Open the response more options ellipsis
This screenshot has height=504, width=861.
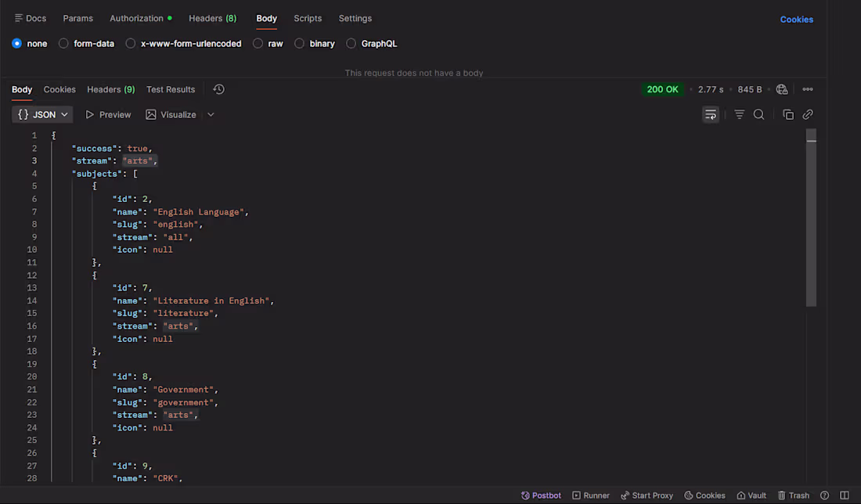coord(808,89)
